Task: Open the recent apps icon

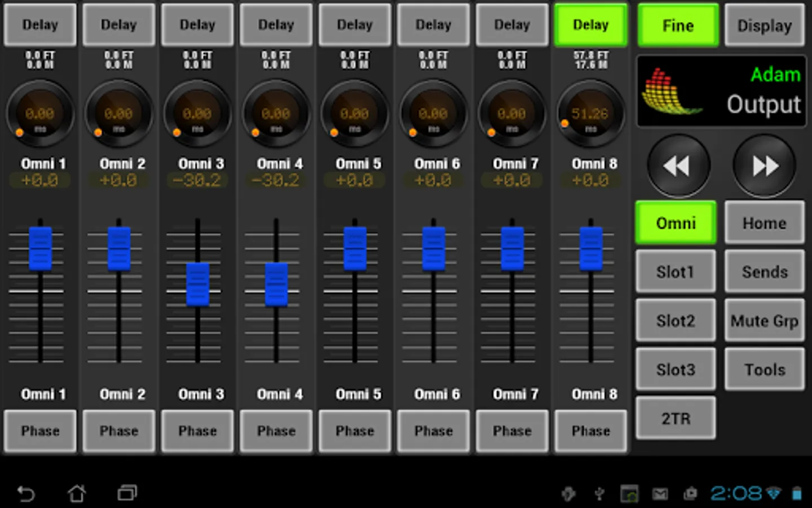Action: coord(127,494)
